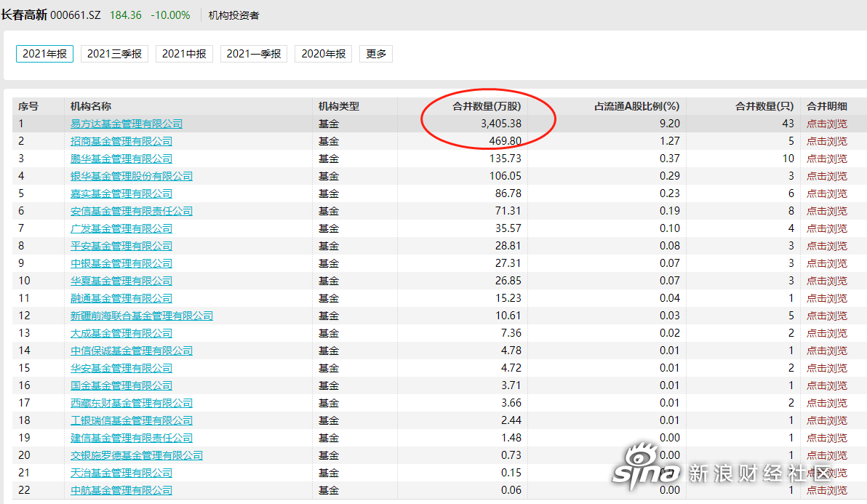The height and width of the screenshot is (504, 867).
Task: Open 易方达基金管理有限公司 link
Action: [127, 124]
